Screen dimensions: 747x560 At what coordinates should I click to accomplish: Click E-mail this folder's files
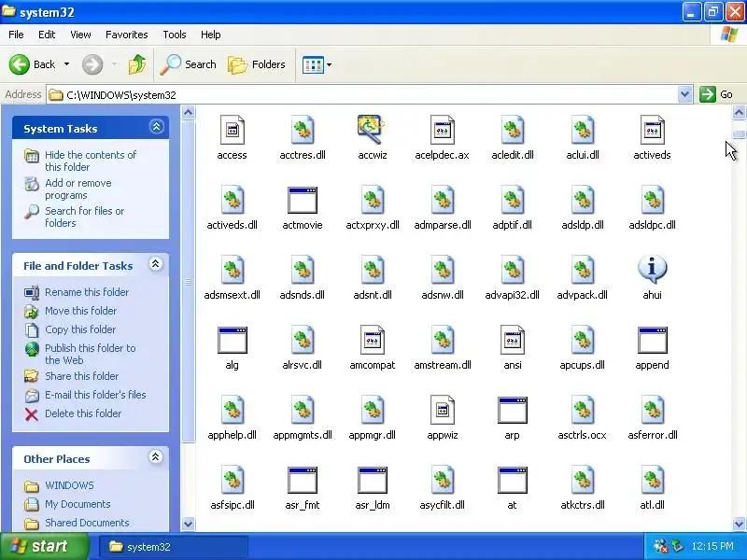pyautogui.click(x=95, y=394)
